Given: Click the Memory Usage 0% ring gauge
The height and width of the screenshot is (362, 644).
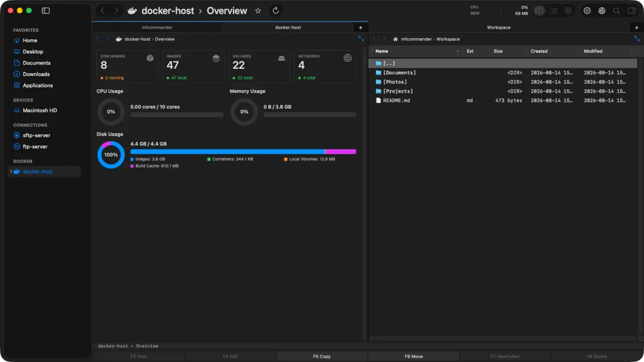Looking at the screenshot, I should pyautogui.click(x=244, y=112).
